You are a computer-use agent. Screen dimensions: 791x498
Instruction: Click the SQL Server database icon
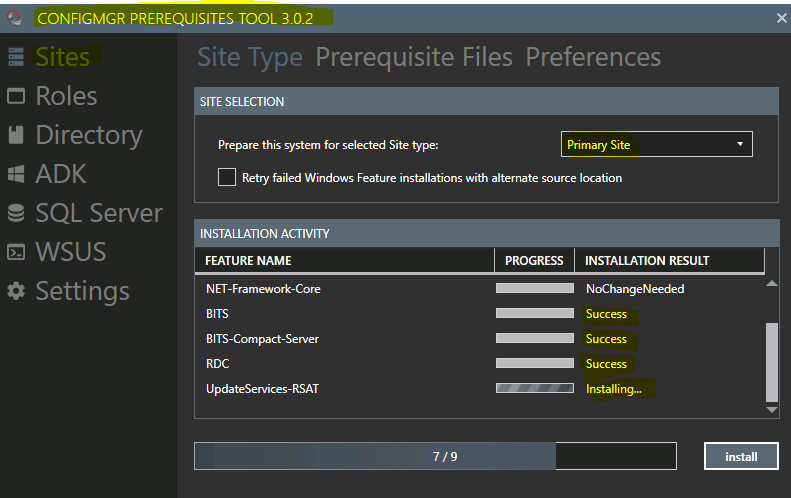pyautogui.click(x=16, y=213)
